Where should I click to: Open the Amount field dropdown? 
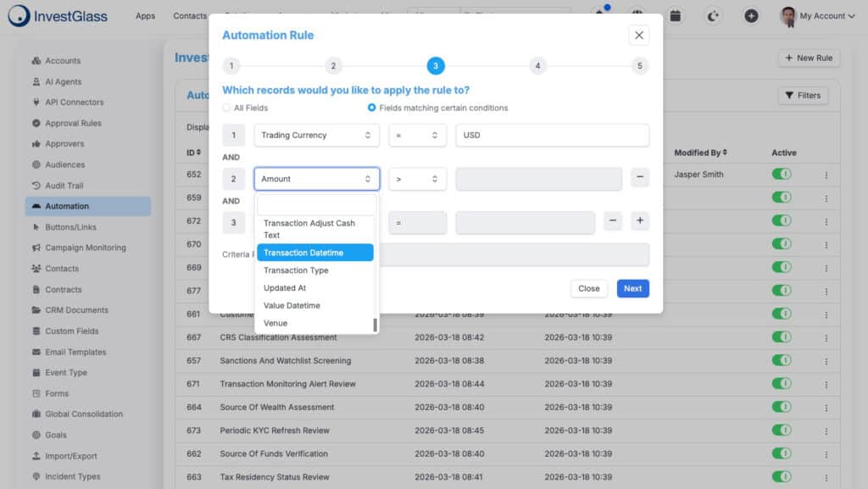317,179
